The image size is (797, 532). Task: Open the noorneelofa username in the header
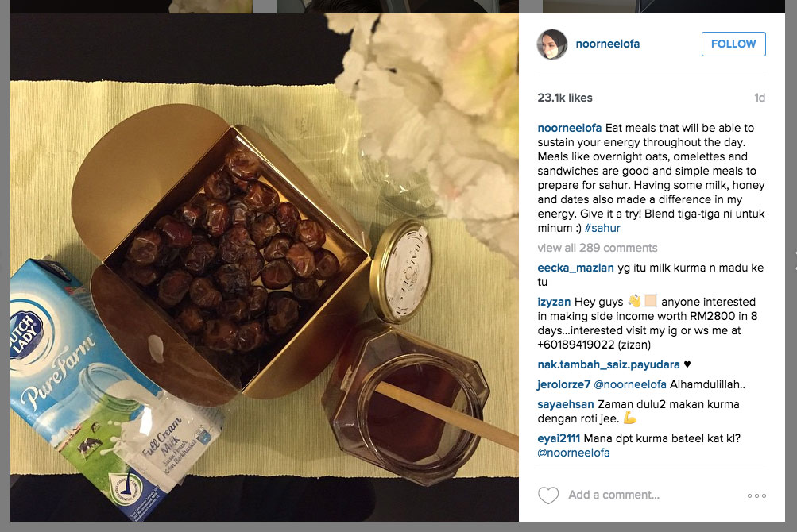(607, 44)
